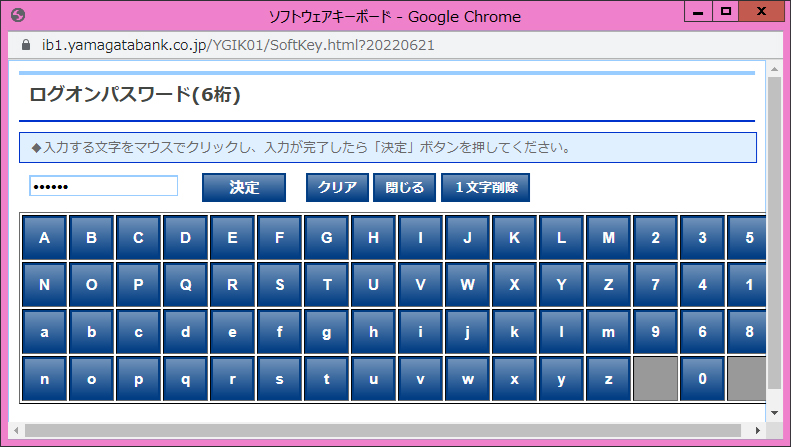Select the uppercase X key
The width and height of the screenshot is (791, 447).
(514, 285)
